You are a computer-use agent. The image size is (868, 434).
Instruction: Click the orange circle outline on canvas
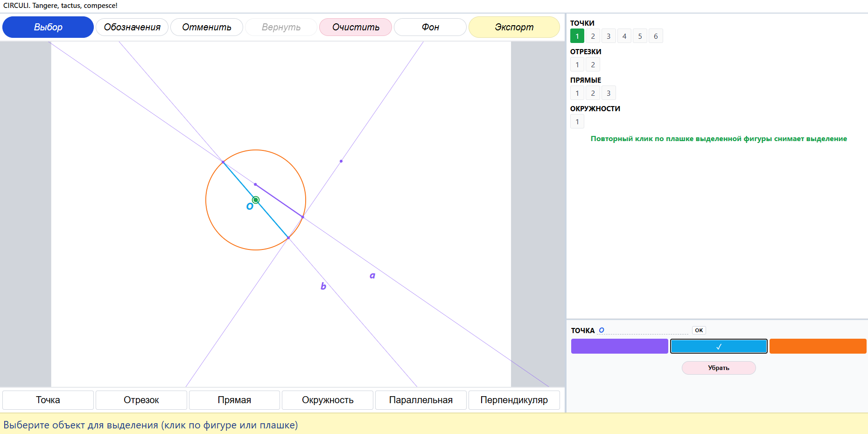coord(256,150)
